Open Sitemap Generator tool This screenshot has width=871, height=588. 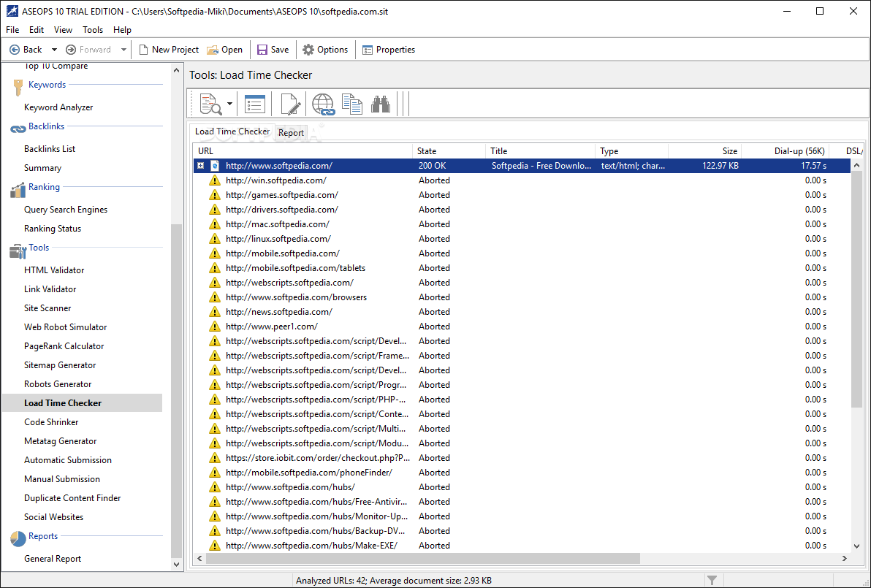click(x=60, y=364)
